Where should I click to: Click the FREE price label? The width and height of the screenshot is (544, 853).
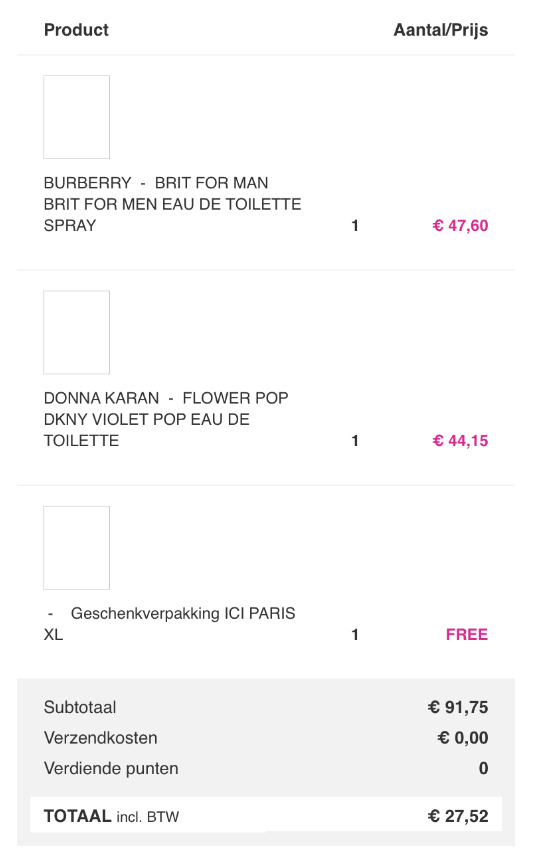click(467, 634)
